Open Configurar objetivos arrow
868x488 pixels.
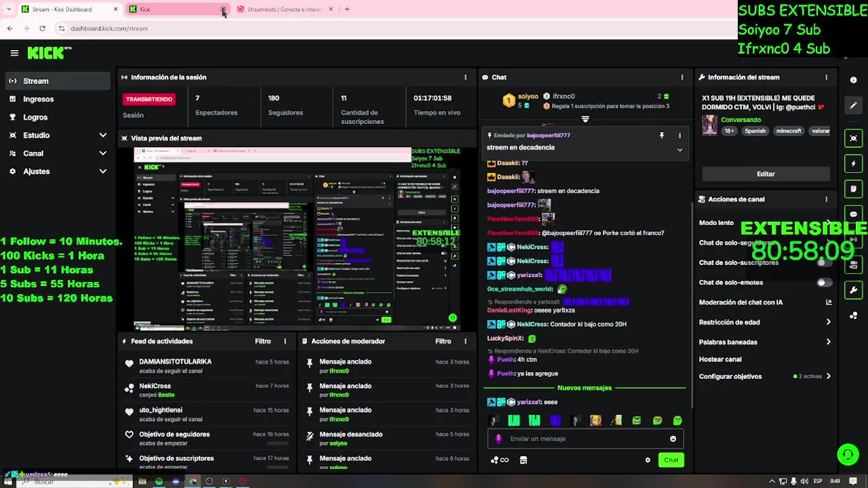coord(828,376)
